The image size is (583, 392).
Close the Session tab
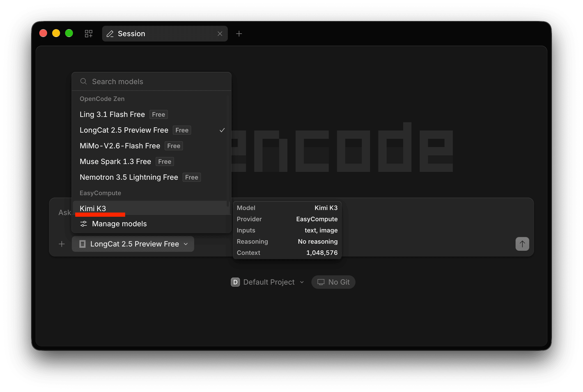[x=220, y=34]
